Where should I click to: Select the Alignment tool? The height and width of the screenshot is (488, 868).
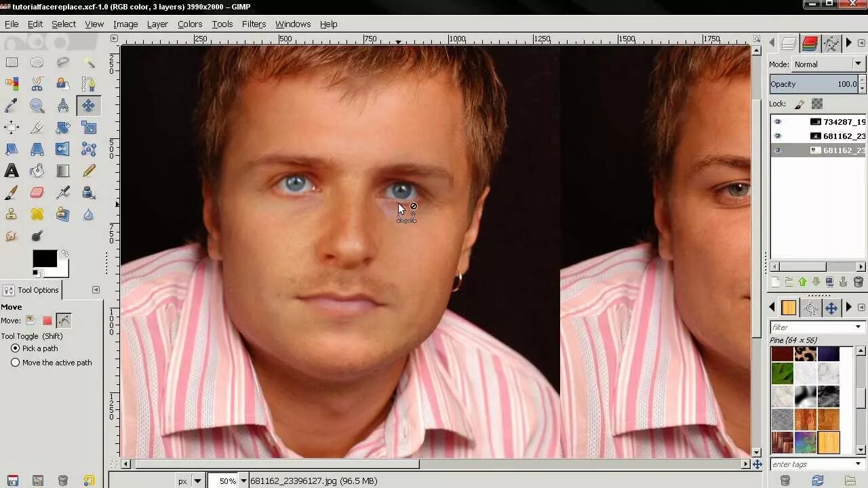[x=12, y=127]
